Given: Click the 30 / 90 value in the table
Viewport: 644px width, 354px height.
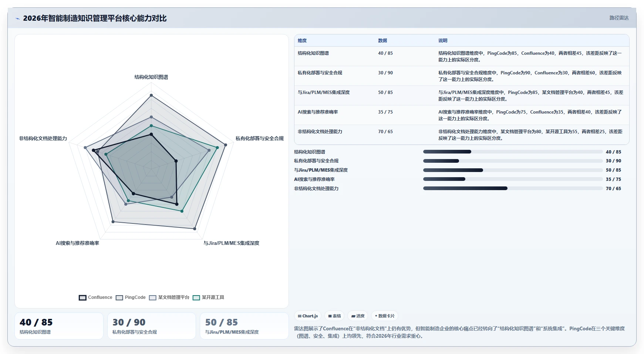Looking at the screenshot, I should click(x=385, y=73).
